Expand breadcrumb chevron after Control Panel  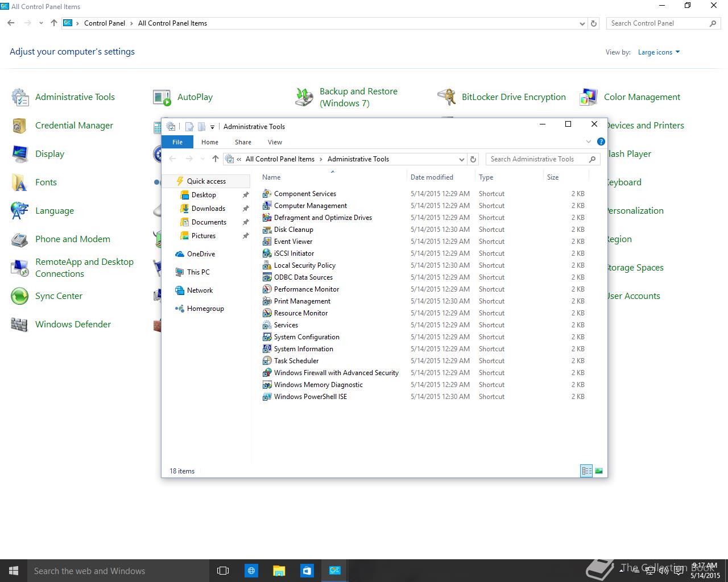tap(131, 23)
